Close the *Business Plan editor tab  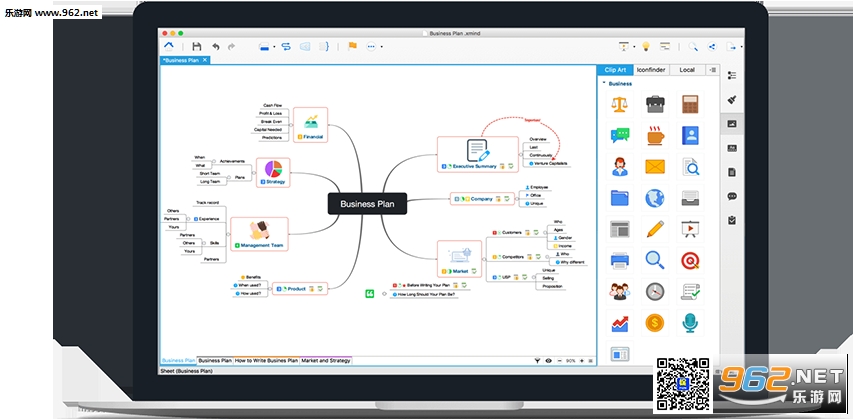click(x=205, y=60)
